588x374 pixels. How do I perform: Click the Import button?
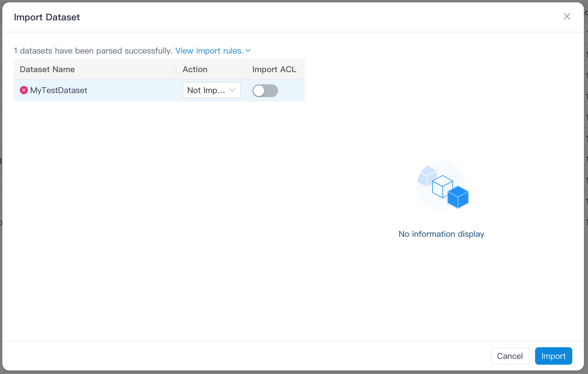[x=553, y=356]
